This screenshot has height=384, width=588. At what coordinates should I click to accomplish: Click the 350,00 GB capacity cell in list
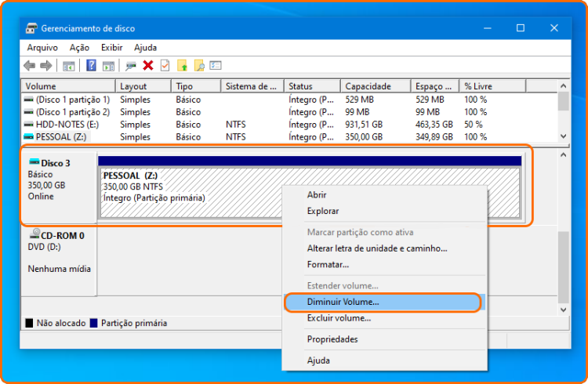click(364, 137)
